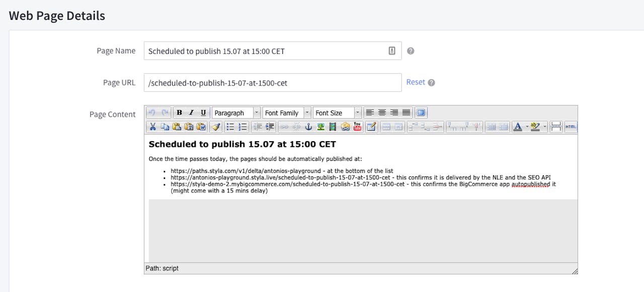Insert a YouTube video via the YouTube icon
The height and width of the screenshot is (292, 644).
pos(357,127)
